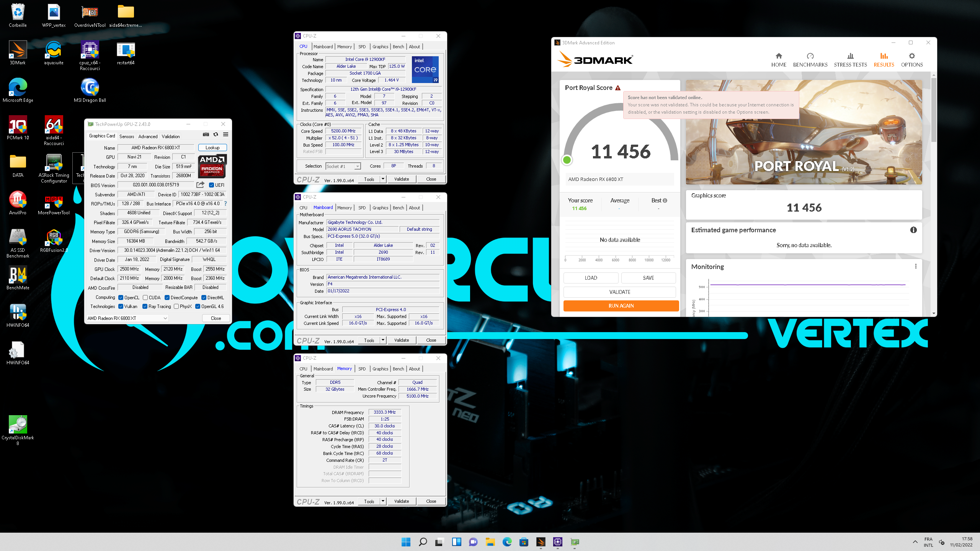The height and width of the screenshot is (551, 980).
Task: Click RUN AGAIN in 3DMark
Action: click(x=621, y=306)
